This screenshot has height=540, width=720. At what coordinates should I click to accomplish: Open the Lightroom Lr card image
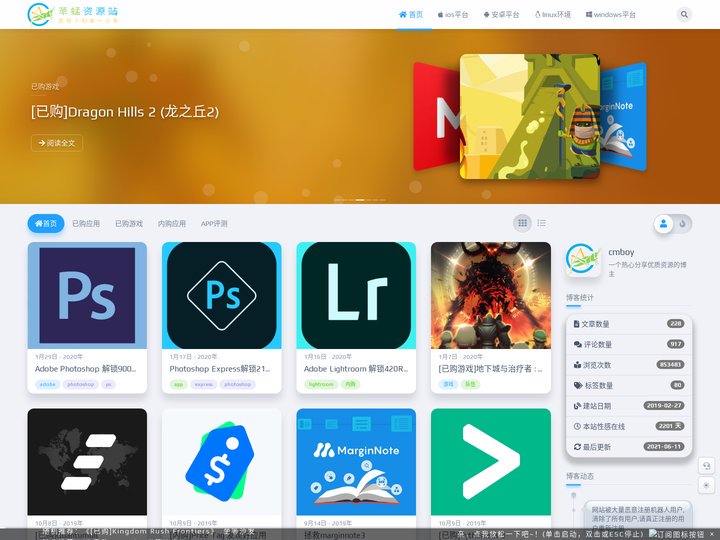(356, 295)
